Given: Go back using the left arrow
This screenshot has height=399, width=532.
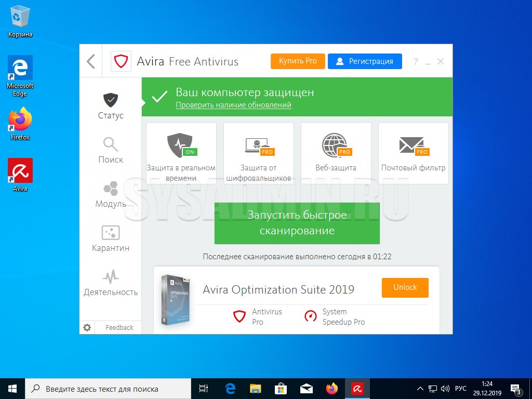Looking at the screenshot, I should click(91, 61).
